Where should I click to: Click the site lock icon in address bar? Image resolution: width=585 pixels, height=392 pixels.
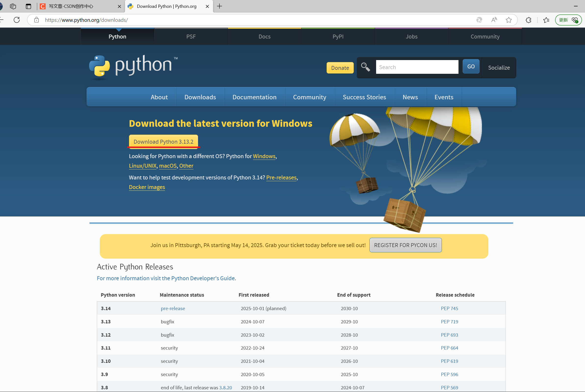pos(37,20)
